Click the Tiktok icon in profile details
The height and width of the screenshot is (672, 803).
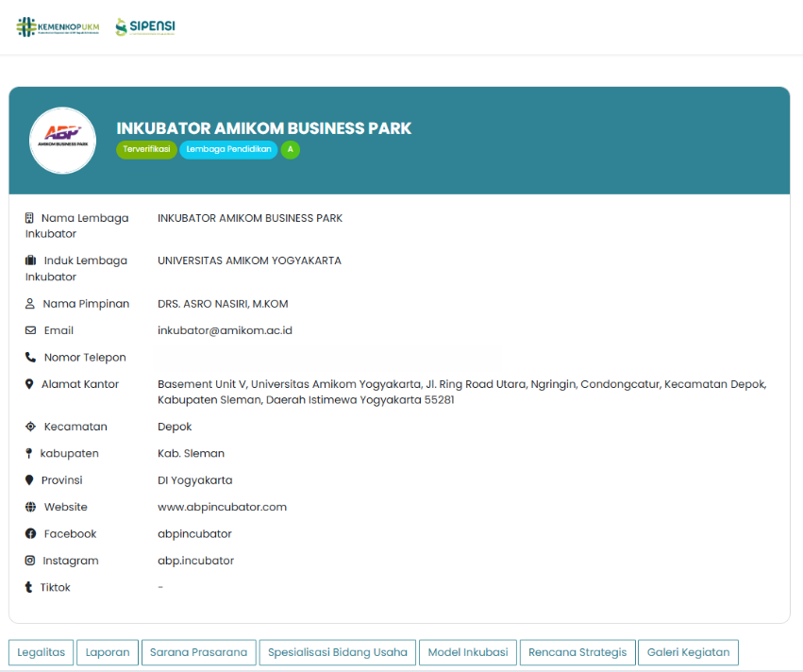pyautogui.click(x=29, y=587)
